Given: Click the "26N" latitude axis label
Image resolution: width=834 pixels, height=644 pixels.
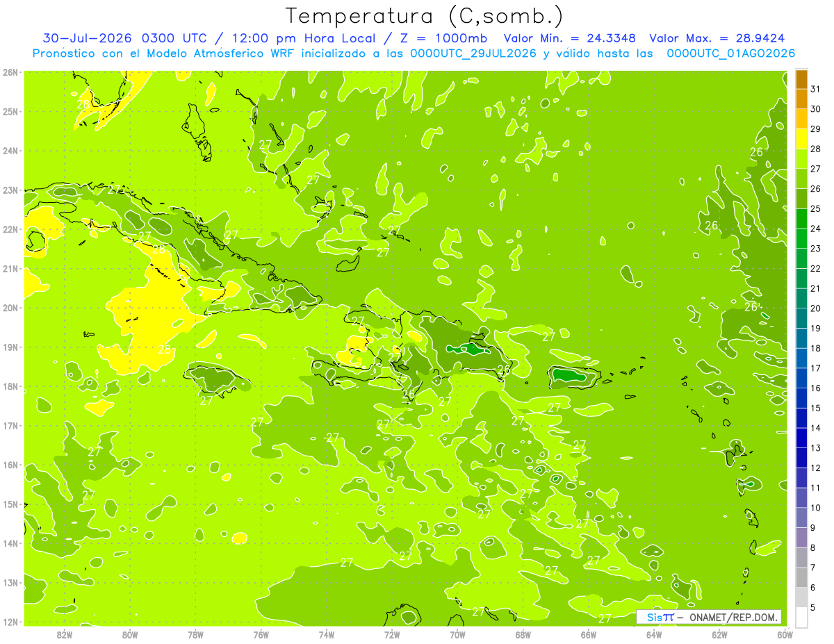Looking at the screenshot, I should click(10, 72).
